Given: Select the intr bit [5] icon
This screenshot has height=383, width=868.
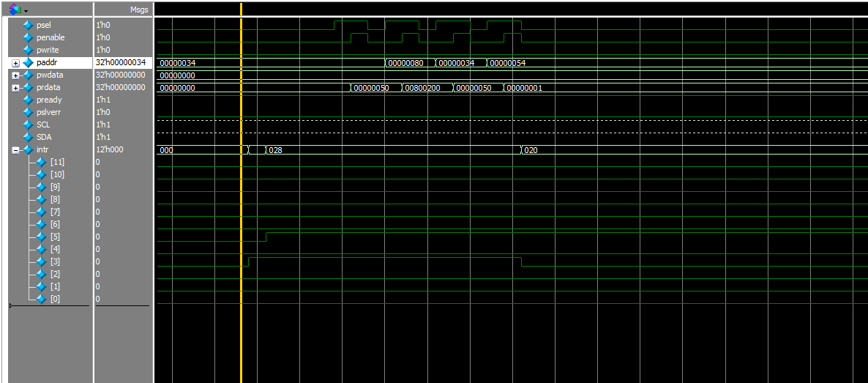Looking at the screenshot, I should pyautogui.click(x=41, y=237).
